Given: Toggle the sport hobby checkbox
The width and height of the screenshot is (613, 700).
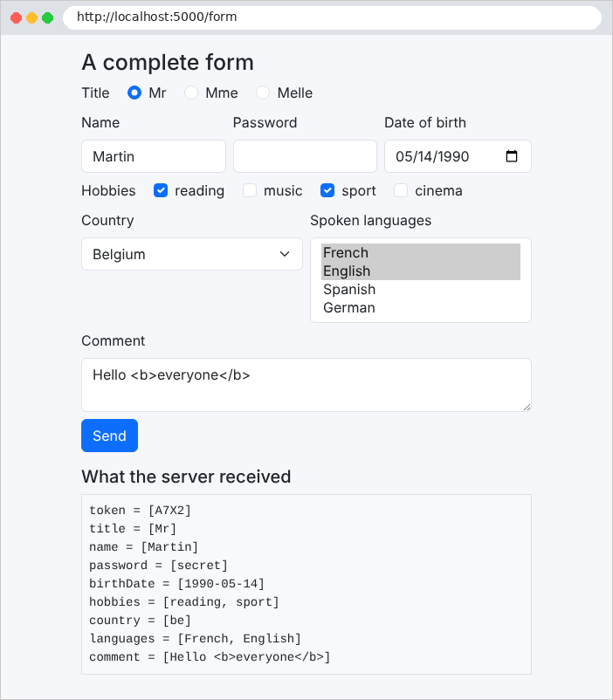Looking at the screenshot, I should tap(327, 190).
